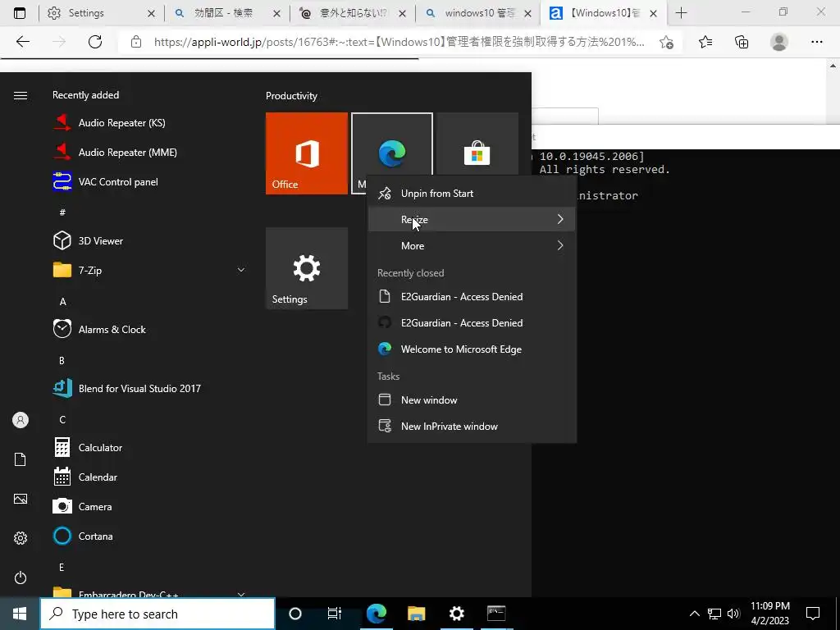840x630 pixels.
Task: Click the page scrollbar up arrow
Action: click(833, 66)
